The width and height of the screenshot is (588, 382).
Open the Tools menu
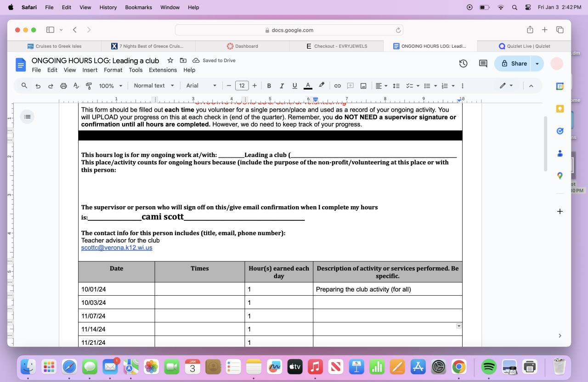(136, 70)
